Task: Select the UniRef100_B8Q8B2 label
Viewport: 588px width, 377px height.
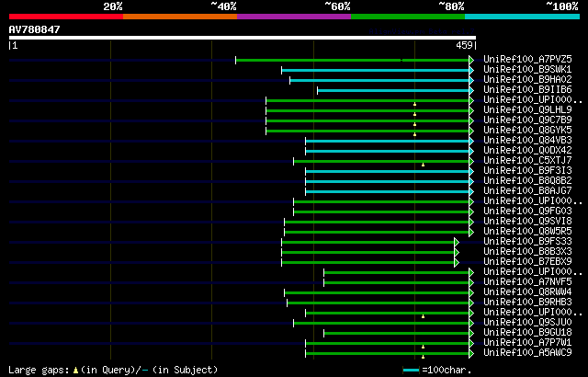Action: [527, 181]
